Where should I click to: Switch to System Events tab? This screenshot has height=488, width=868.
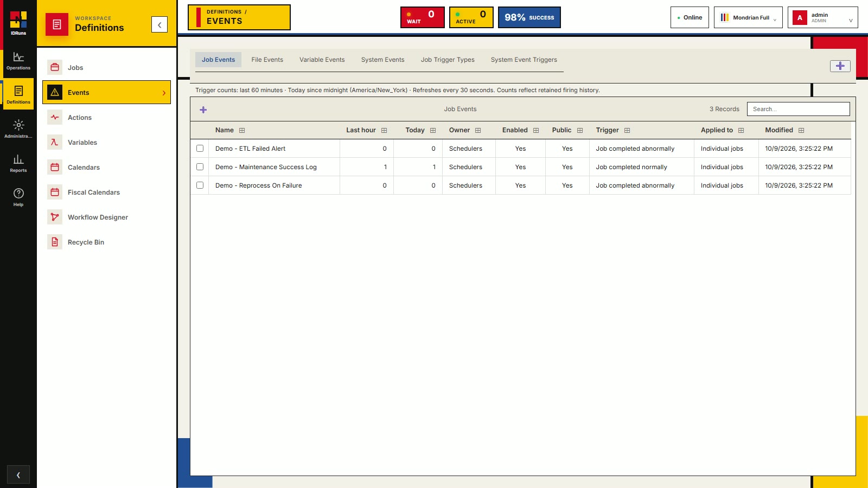383,60
